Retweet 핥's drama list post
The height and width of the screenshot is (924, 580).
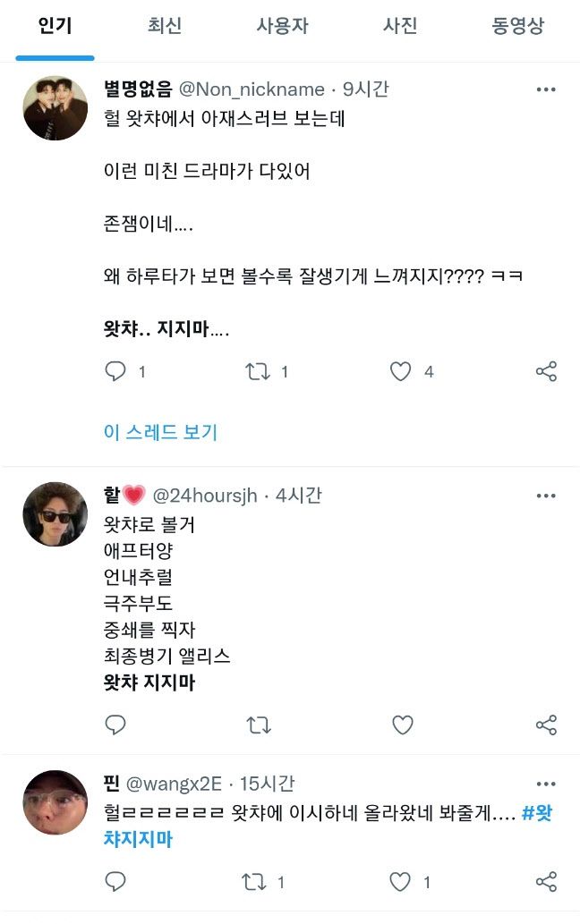click(x=259, y=726)
